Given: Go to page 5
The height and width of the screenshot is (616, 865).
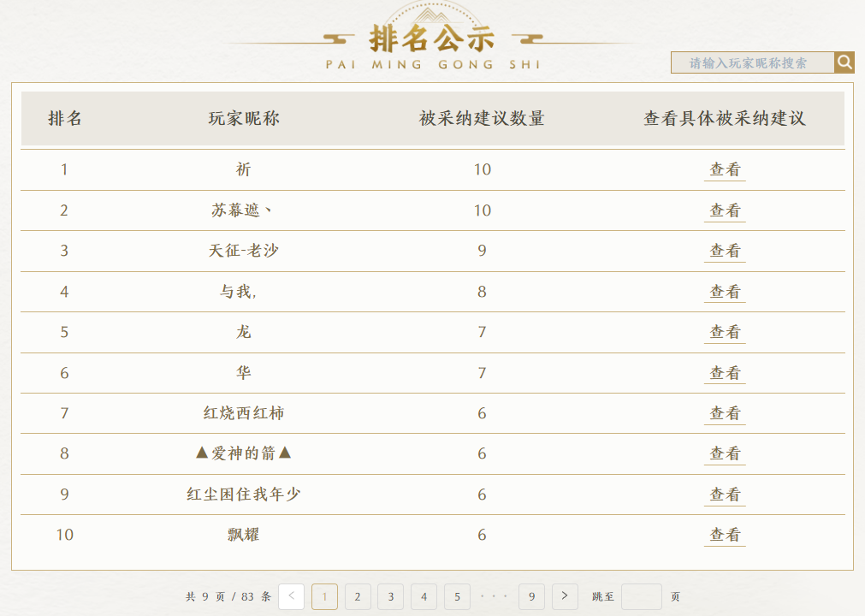Looking at the screenshot, I should coord(457,596).
